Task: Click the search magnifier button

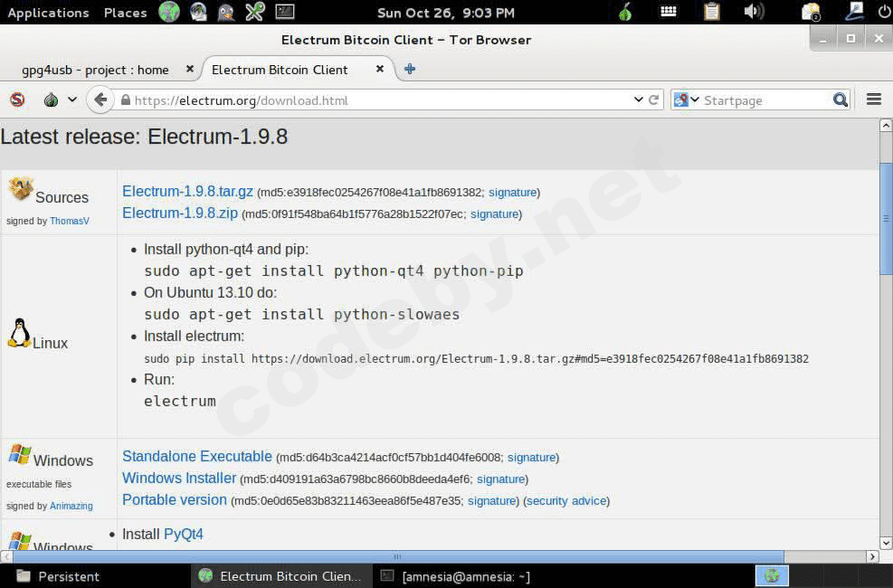Action: coord(840,100)
